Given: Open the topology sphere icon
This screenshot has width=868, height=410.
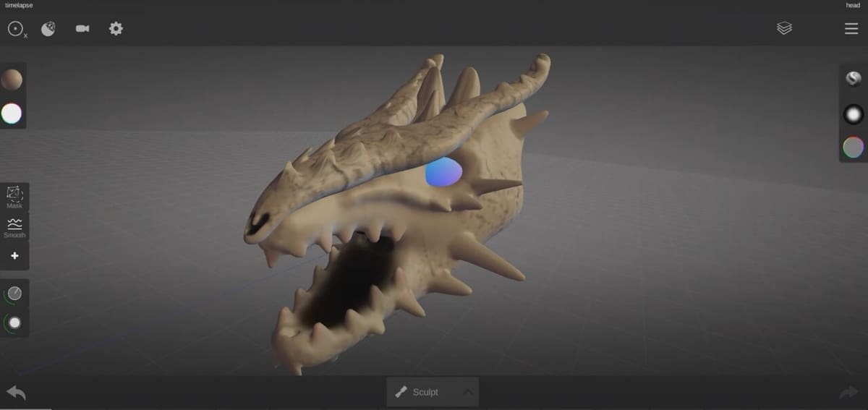Looking at the screenshot, I should [48, 29].
